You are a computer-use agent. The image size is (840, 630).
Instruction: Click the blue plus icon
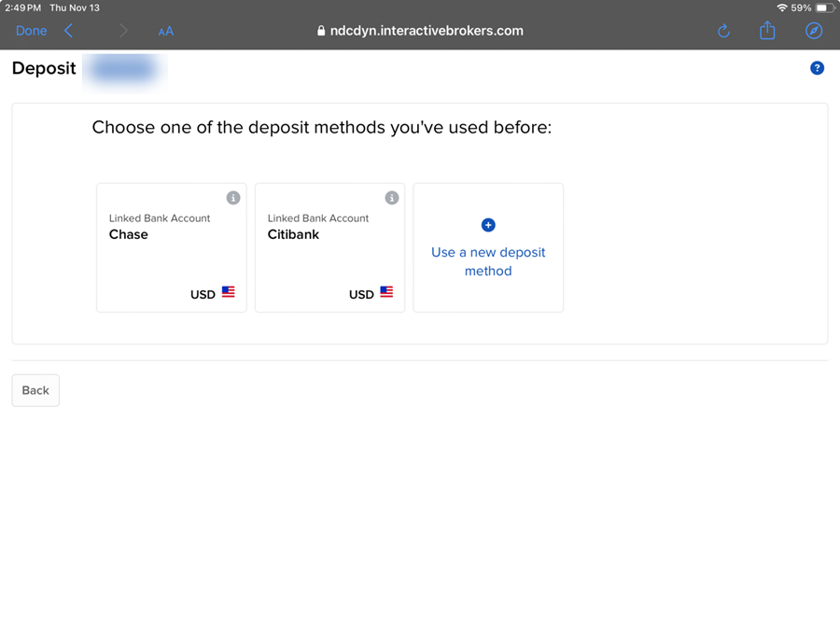488,225
